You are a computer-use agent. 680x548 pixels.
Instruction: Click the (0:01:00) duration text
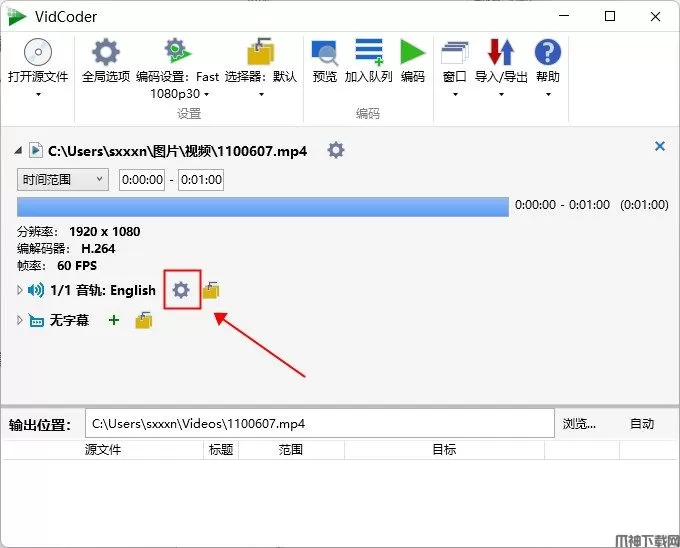tap(644, 205)
